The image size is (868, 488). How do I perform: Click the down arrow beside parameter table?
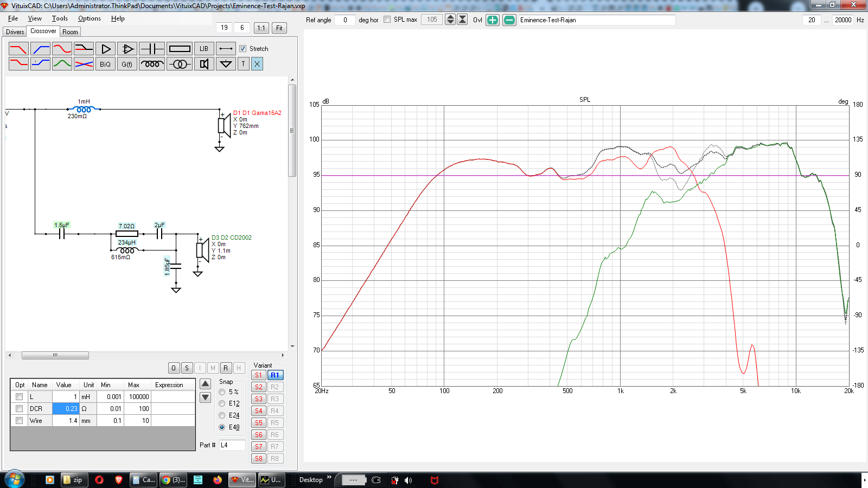point(206,397)
